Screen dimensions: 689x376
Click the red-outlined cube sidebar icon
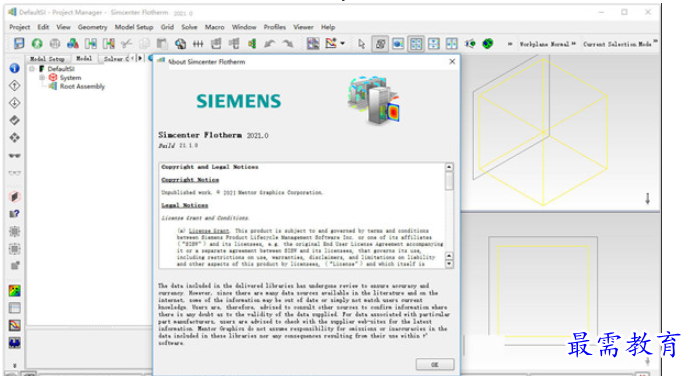pyautogui.click(x=15, y=196)
